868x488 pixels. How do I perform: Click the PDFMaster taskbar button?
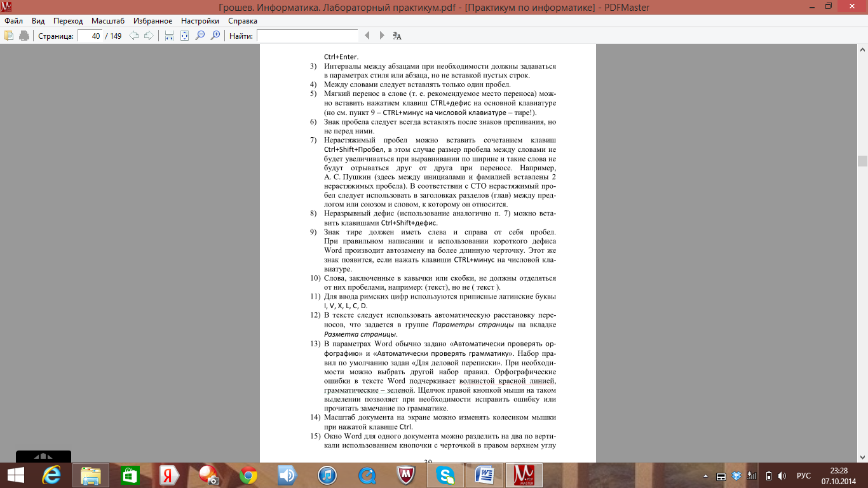(524, 475)
